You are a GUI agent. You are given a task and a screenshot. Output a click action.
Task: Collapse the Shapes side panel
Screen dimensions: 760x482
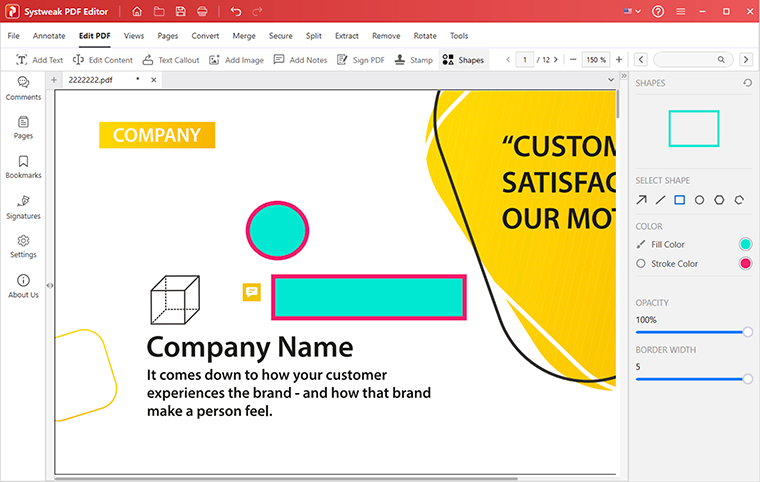(624, 76)
